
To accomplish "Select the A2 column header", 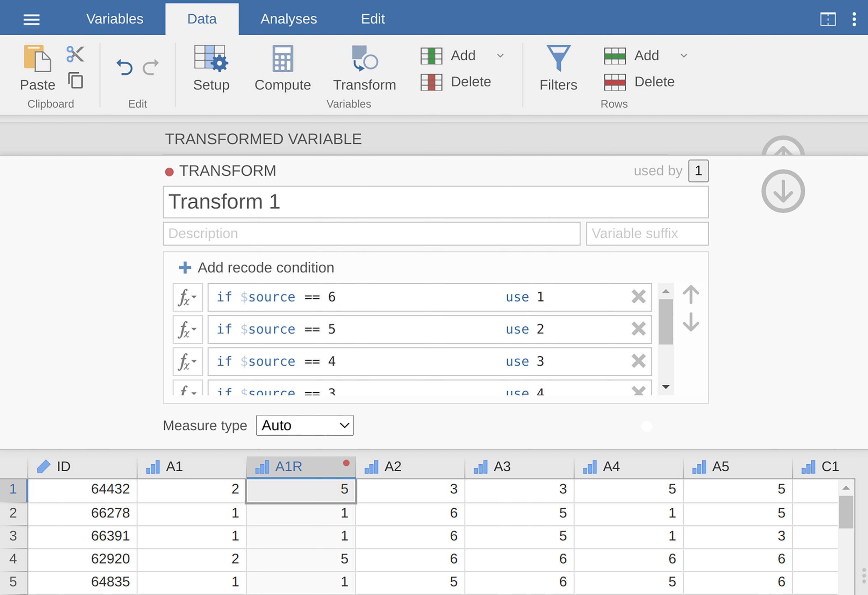I will point(410,466).
